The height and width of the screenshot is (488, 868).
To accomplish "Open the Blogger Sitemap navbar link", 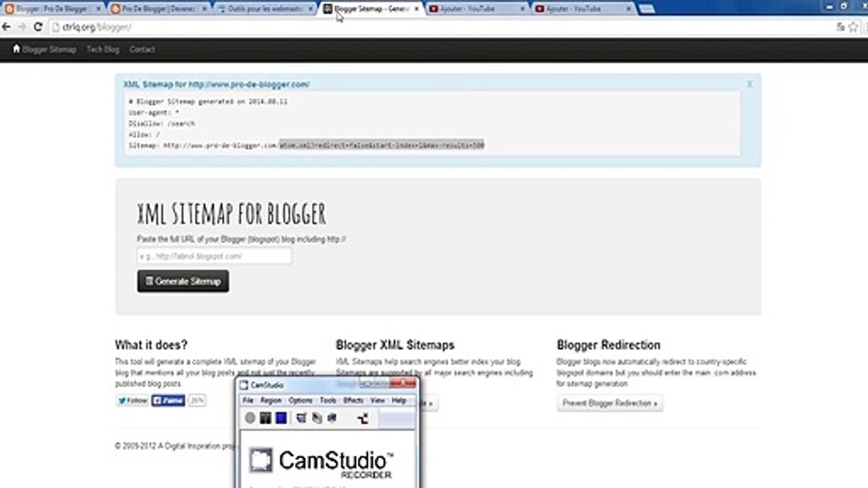I will tap(50, 49).
